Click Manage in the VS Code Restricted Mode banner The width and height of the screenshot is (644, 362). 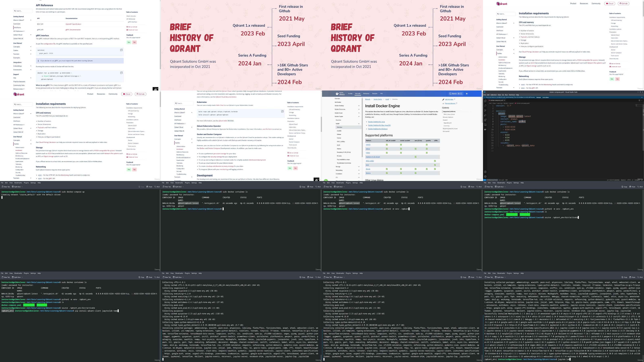[x=539, y=97]
